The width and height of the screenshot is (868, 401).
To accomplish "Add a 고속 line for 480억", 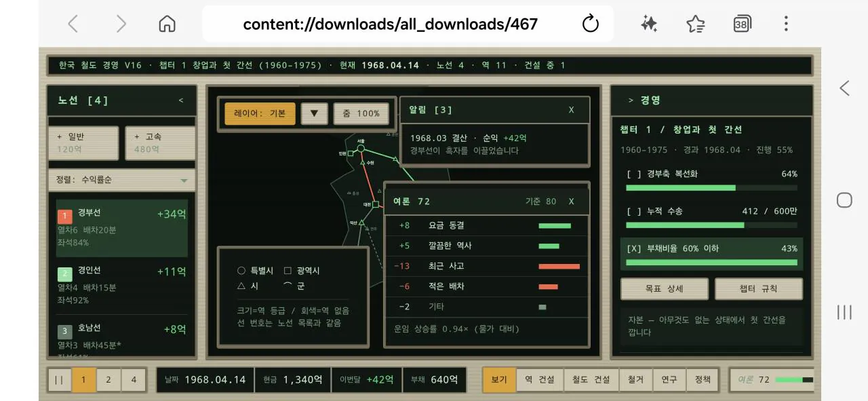I will click(x=160, y=143).
